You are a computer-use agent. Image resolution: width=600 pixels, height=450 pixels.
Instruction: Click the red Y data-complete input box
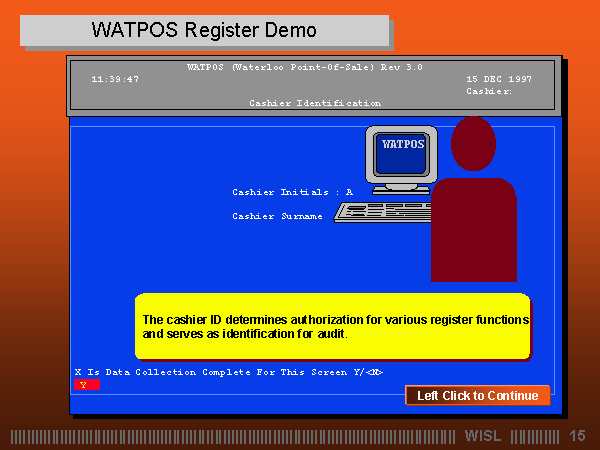tap(85, 384)
